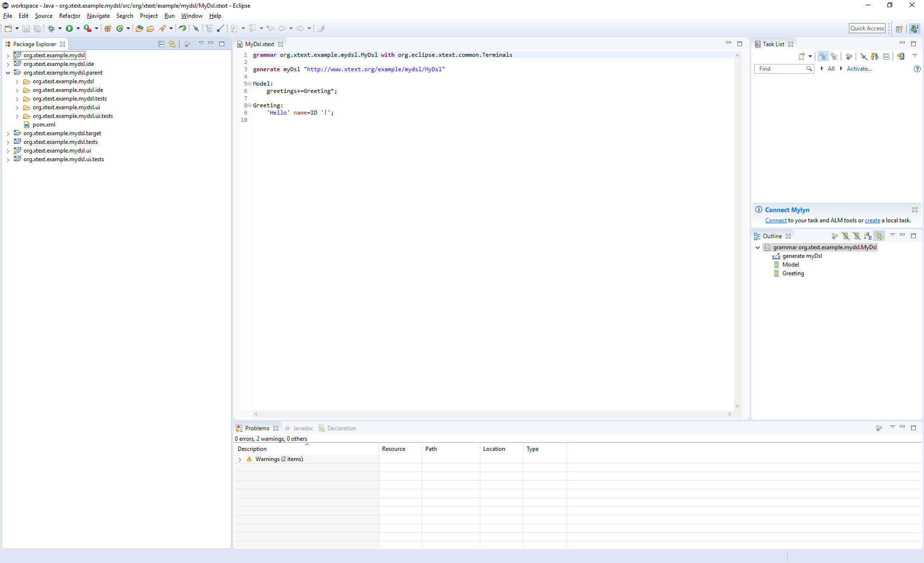
Task: Expand Warnings (2 items) row
Action: click(x=240, y=460)
